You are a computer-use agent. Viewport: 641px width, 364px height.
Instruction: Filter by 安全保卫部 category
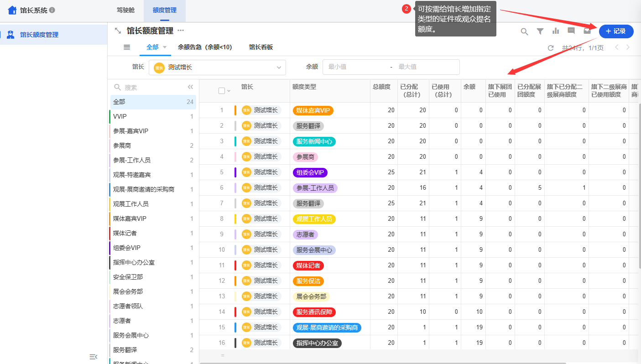point(153,277)
